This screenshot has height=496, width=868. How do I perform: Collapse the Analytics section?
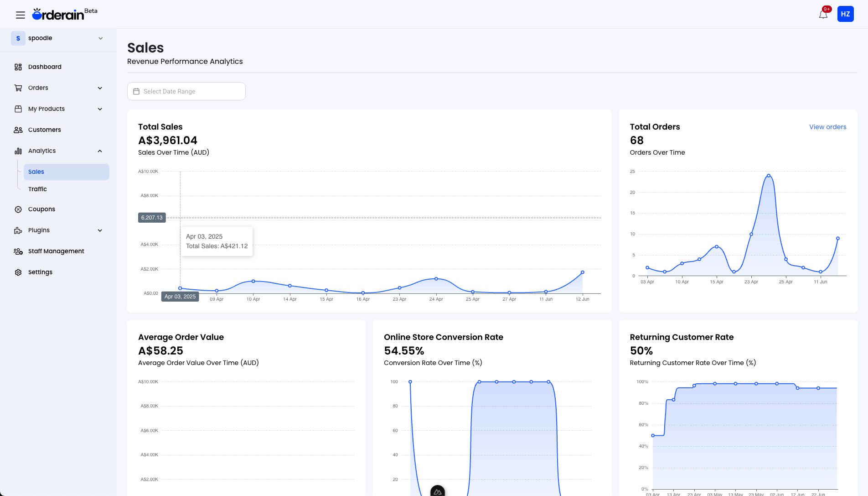click(100, 151)
